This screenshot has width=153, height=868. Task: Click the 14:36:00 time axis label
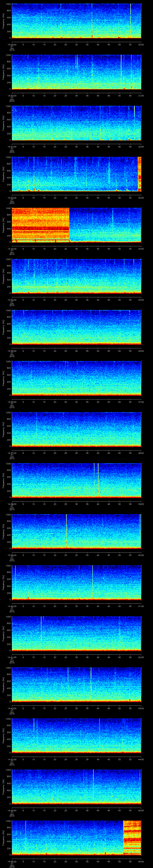[12, 402]
